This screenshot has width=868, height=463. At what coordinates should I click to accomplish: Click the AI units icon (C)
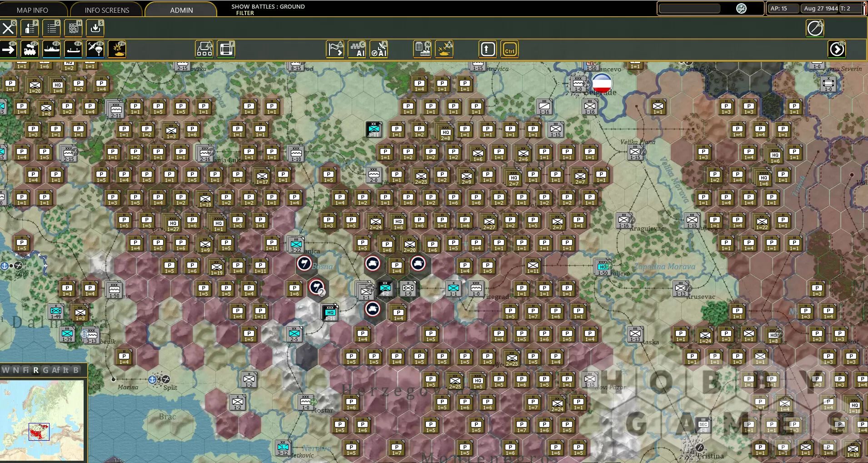tap(357, 49)
